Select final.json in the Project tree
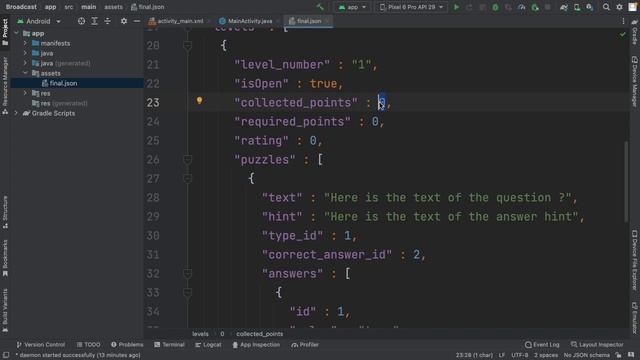The height and width of the screenshot is (360, 640). pos(63,83)
